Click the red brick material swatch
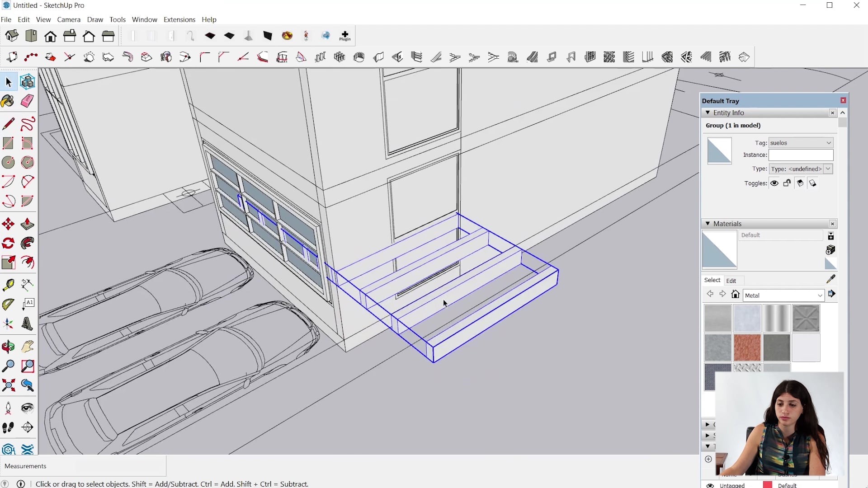 747,347
